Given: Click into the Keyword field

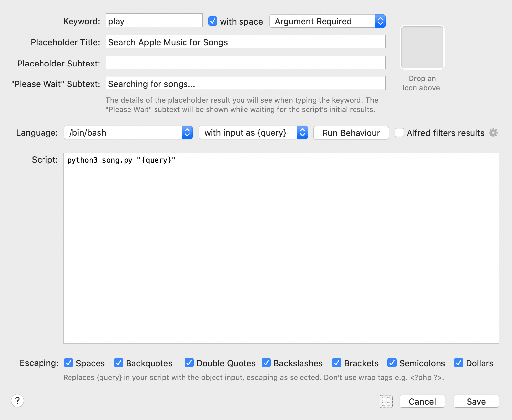Looking at the screenshot, I should click(x=154, y=21).
